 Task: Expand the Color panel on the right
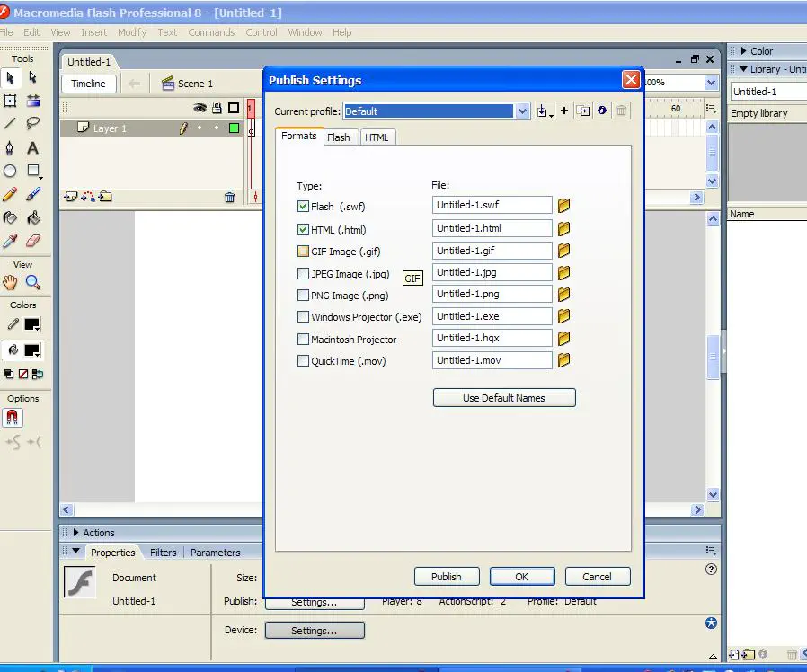[x=743, y=51]
